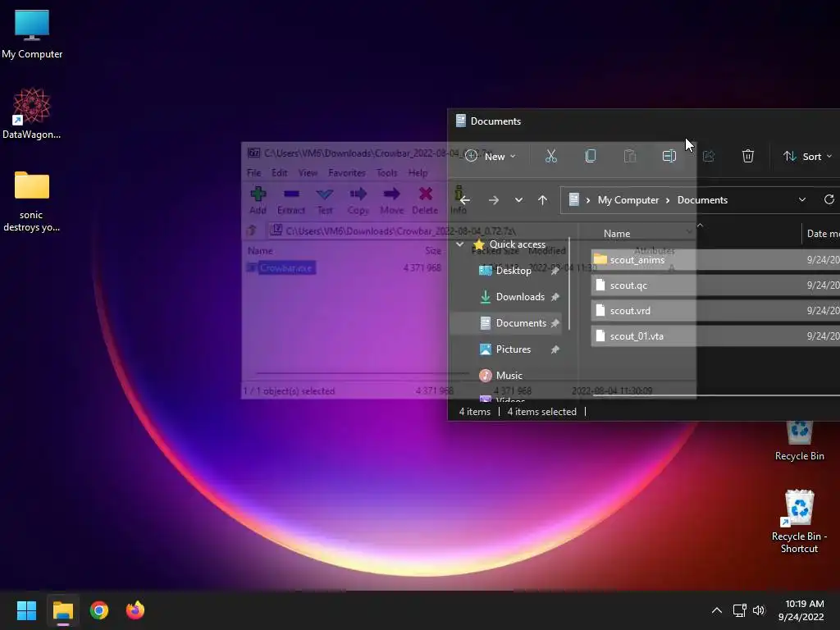Viewport: 840px width, 630px height.
Task: Open the volume control in system tray
Action: 759,610
